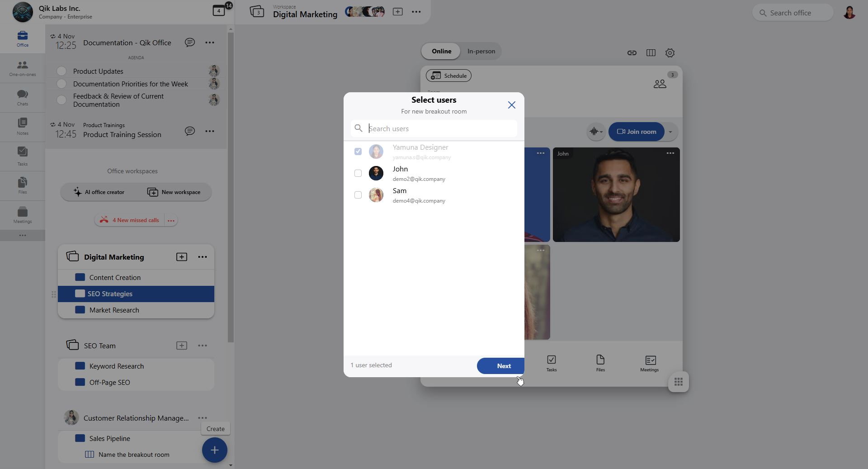Switch to the In-person tab
This screenshot has width=868, height=469.
(481, 51)
